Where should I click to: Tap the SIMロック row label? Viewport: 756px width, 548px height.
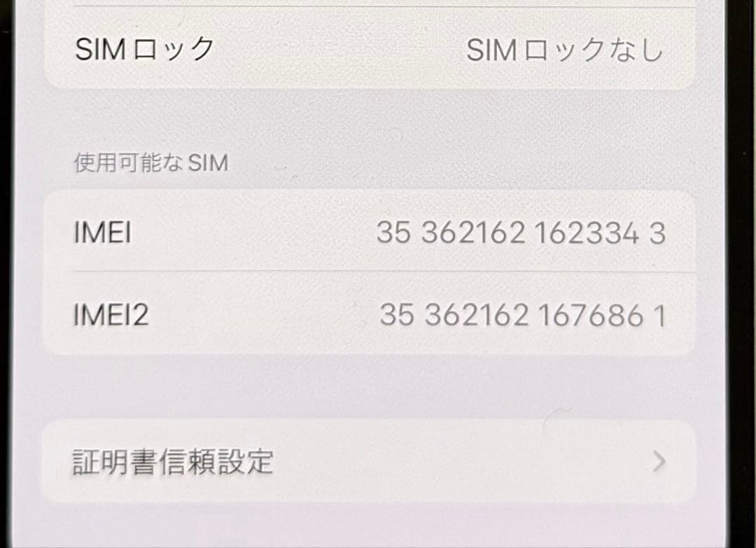[x=142, y=48]
